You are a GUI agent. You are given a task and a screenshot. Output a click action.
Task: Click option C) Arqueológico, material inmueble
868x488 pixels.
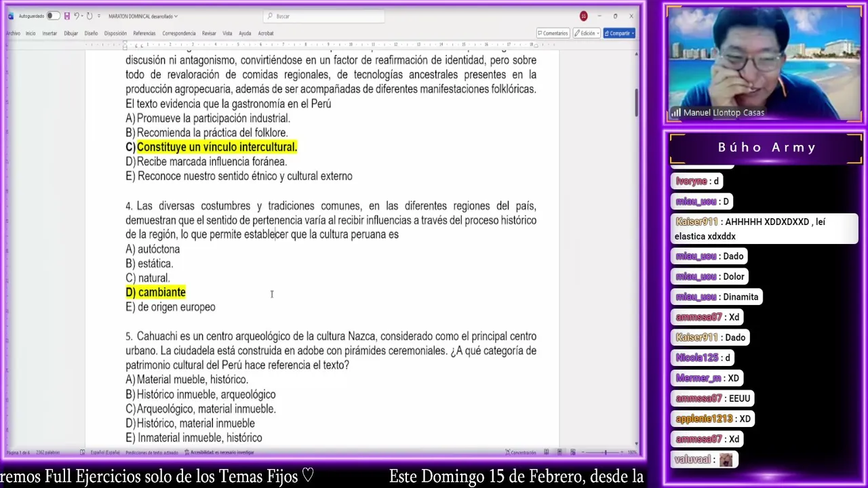coord(201,409)
